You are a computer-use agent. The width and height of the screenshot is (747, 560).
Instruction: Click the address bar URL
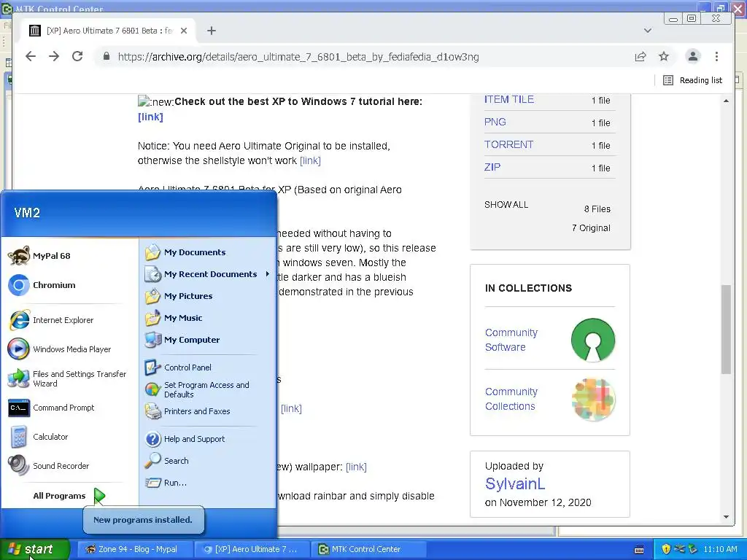[298, 57]
